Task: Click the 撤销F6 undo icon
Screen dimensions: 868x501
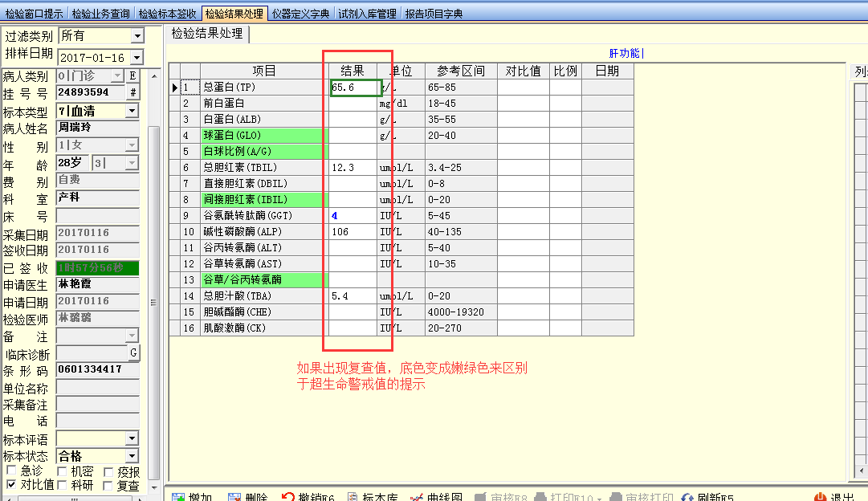Action: click(x=287, y=497)
